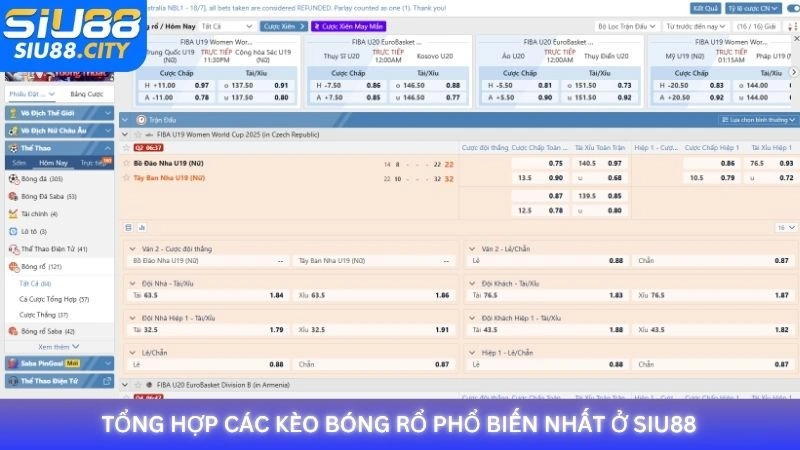Viewport: 800px width, 450px height.
Task: Collapse the Đội Nhà - Tài/Xỉu market
Action: [133, 284]
